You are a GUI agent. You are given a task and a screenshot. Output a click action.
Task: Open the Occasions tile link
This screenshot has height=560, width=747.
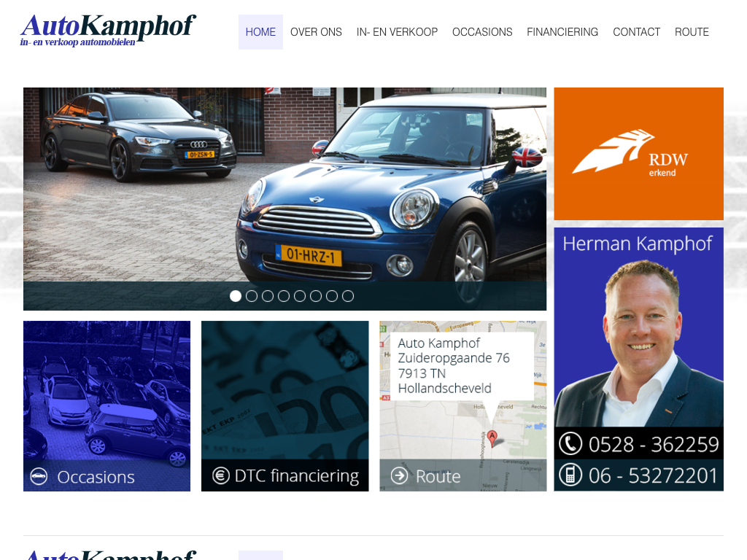(x=107, y=405)
